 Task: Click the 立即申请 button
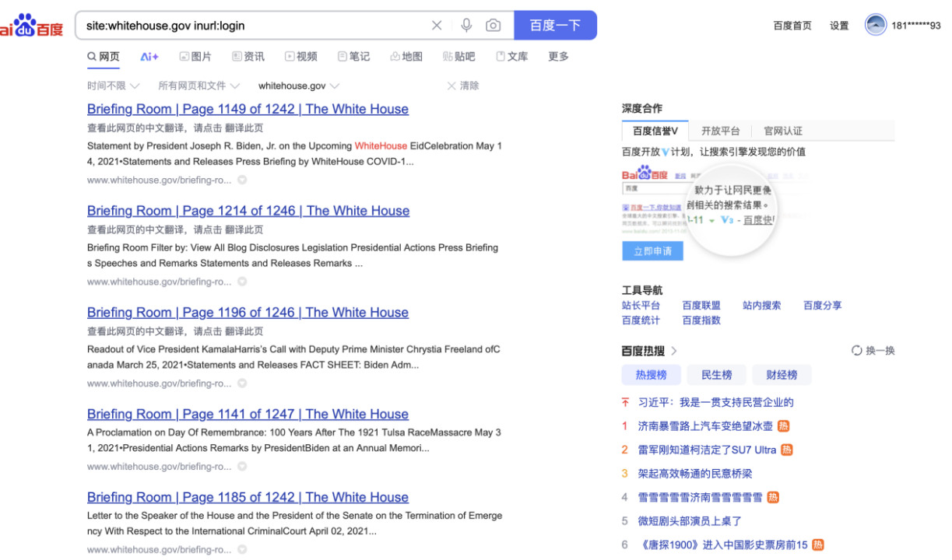[x=652, y=251]
